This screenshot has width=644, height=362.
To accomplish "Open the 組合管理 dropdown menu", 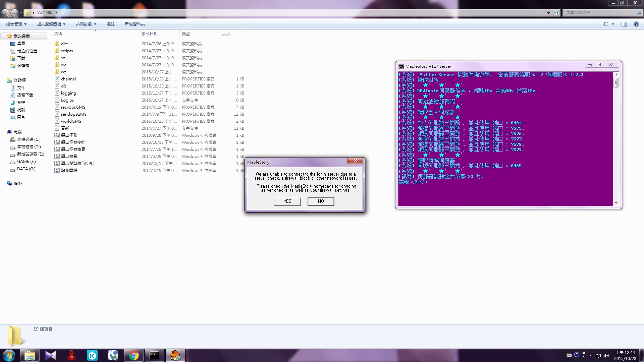I will point(16,24).
